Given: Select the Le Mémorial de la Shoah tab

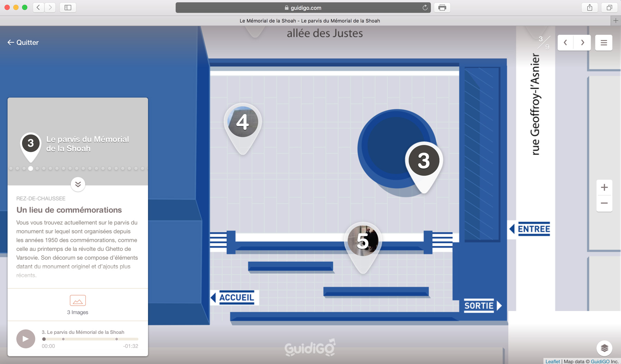Looking at the screenshot, I should pyautogui.click(x=309, y=21).
